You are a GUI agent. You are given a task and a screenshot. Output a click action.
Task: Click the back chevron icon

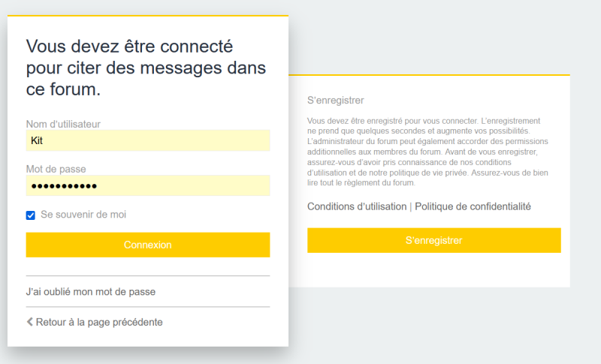click(30, 322)
